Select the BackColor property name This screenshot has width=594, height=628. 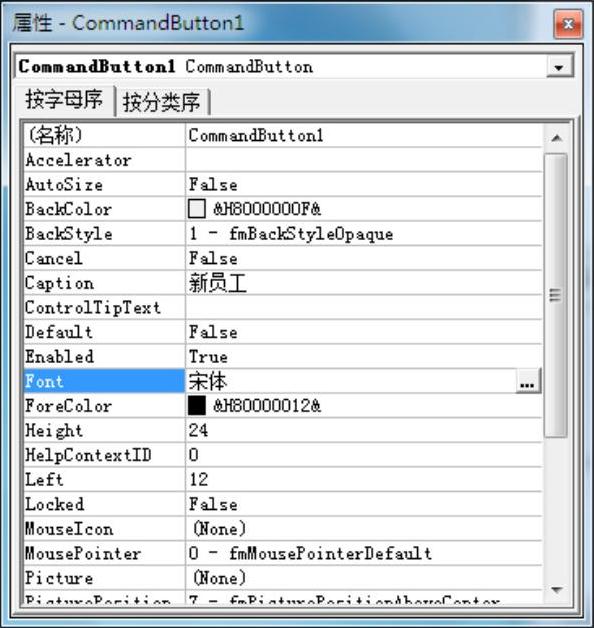pyautogui.click(x=104, y=209)
